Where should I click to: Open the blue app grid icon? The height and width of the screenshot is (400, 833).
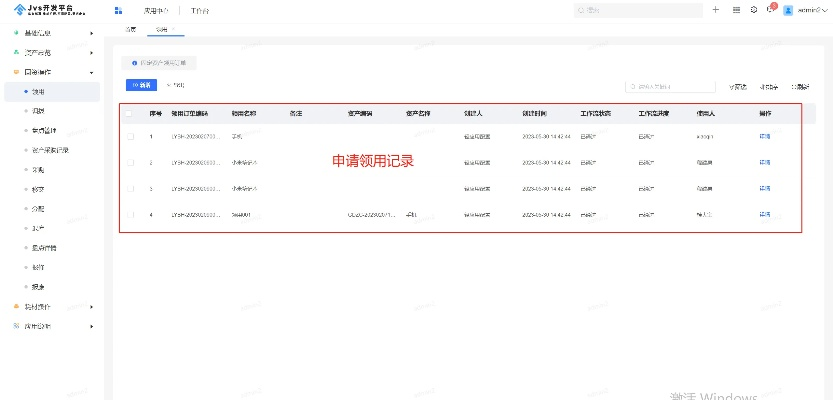point(118,11)
